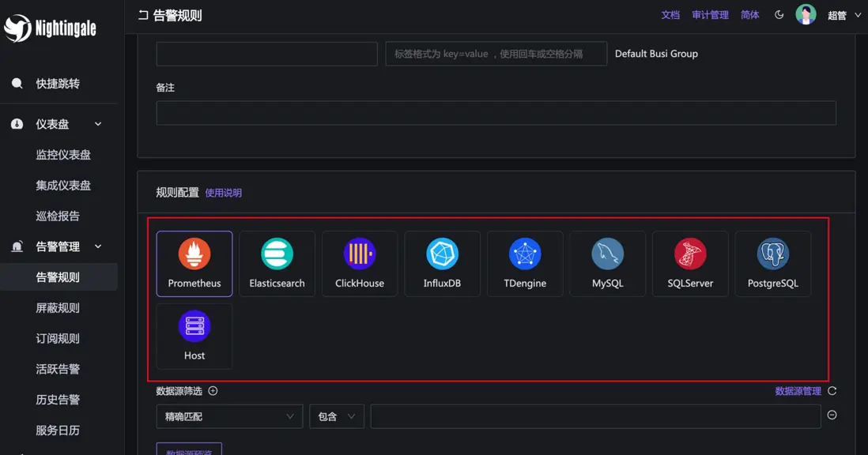This screenshot has width=868, height=455.
Task: Toggle dark mode moon icon
Action: [779, 15]
